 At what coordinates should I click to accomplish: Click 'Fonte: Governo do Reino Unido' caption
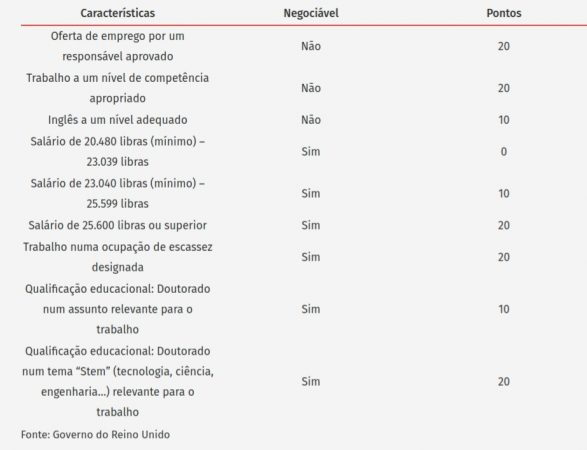(x=95, y=434)
